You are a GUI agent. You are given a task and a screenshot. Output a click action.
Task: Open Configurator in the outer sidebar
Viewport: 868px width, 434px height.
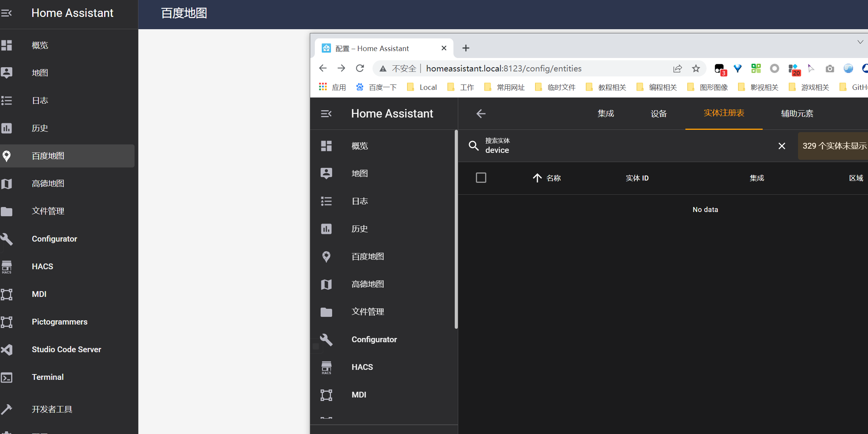[x=67, y=239]
